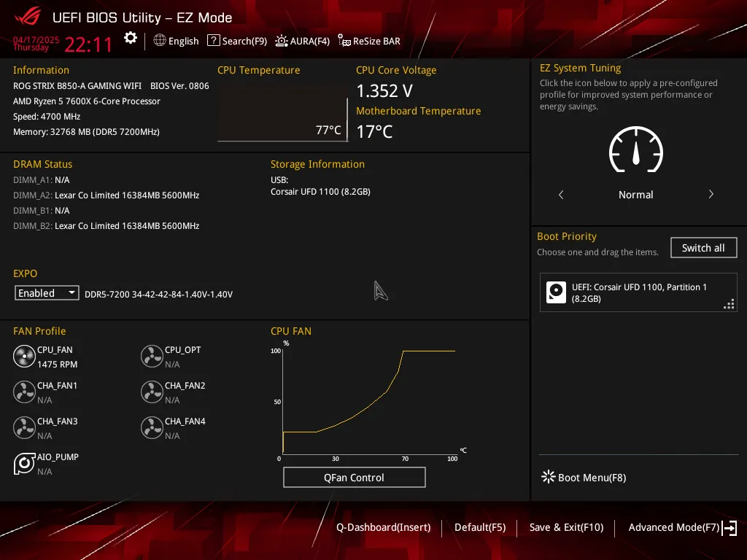The width and height of the screenshot is (747, 560).
Task: Click the 22:11 clock time
Action: click(88, 44)
